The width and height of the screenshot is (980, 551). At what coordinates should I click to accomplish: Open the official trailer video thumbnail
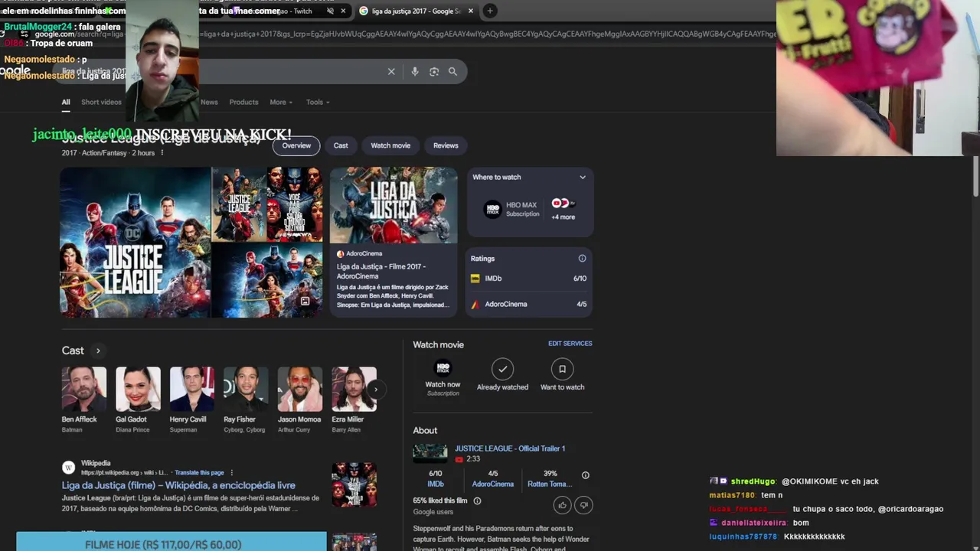click(430, 453)
